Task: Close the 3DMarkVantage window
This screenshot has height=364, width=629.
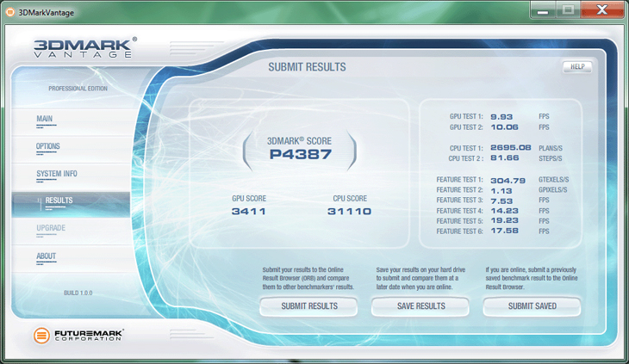Action: tap(601, 10)
